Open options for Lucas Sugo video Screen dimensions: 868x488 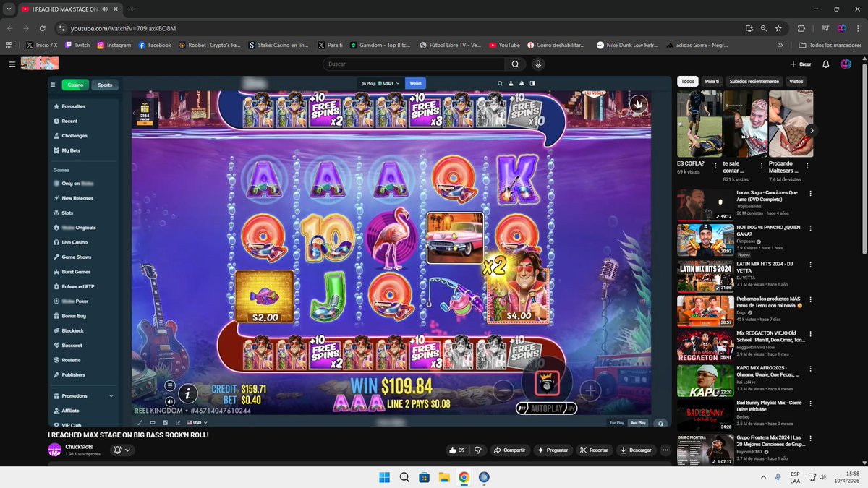[x=810, y=193]
